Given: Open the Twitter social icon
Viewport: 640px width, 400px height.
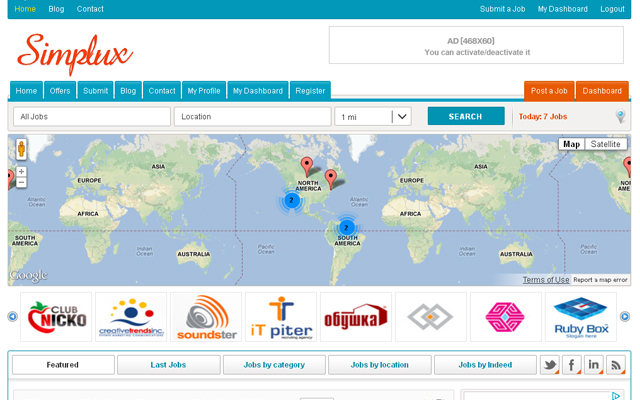Looking at the screenshot, I should pos(550,364).
